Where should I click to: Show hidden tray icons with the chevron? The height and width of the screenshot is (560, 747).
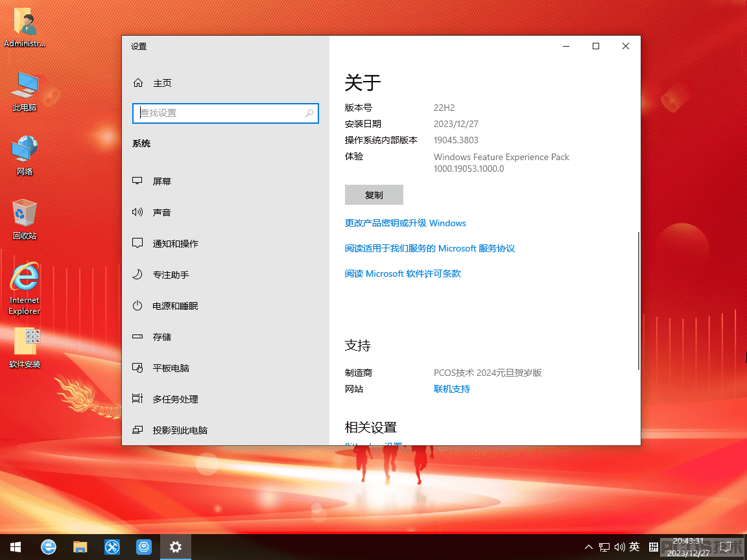coord(589,547)
